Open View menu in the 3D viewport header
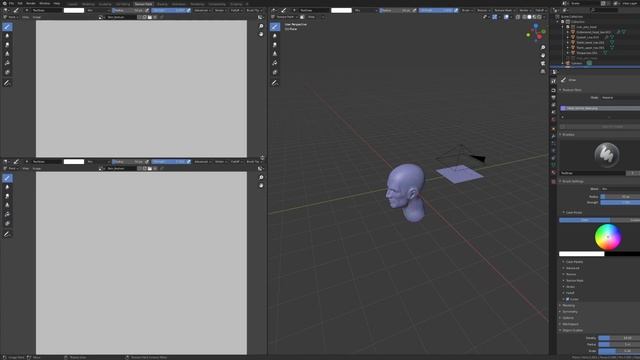 click(x=311, y=17)
